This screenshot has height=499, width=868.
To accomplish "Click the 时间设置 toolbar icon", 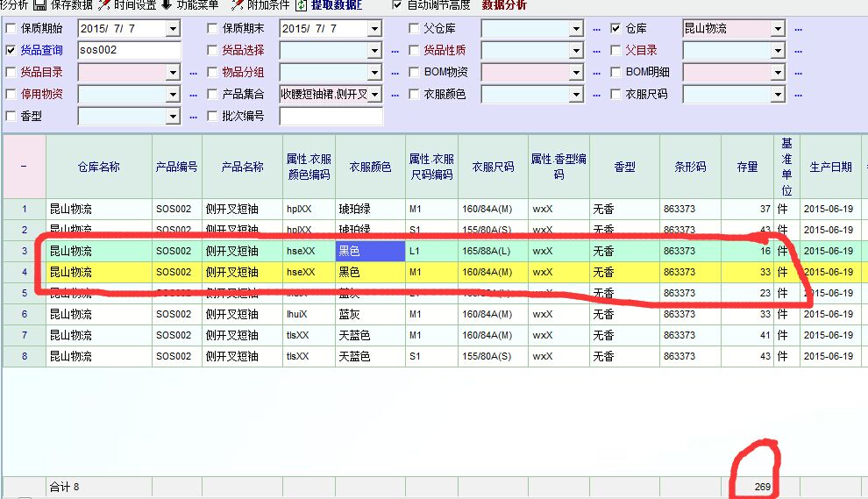I will point(104,5).
